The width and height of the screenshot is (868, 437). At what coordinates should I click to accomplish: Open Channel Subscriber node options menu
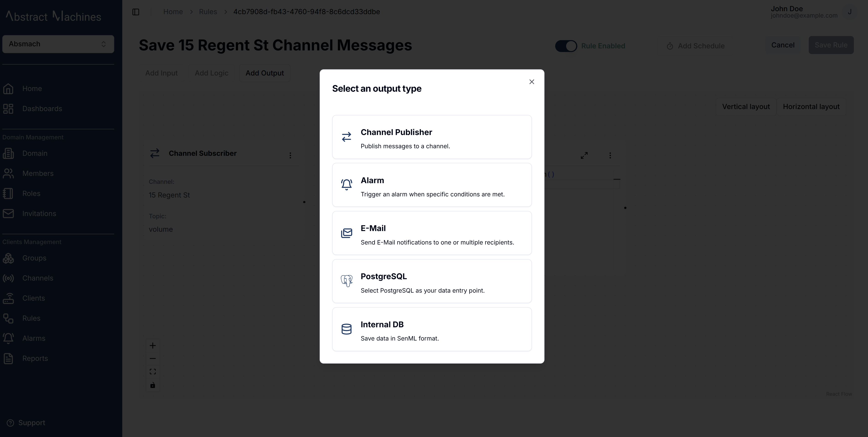click(290, 156)
